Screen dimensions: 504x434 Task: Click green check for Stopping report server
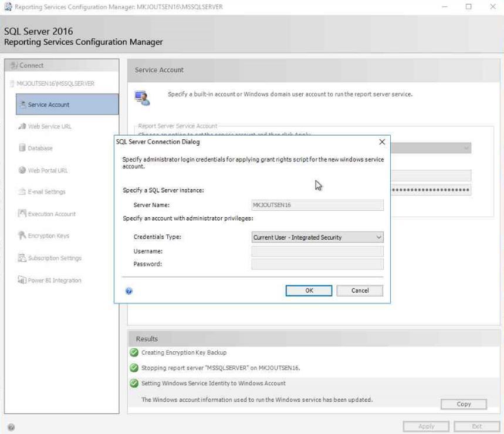134,368
